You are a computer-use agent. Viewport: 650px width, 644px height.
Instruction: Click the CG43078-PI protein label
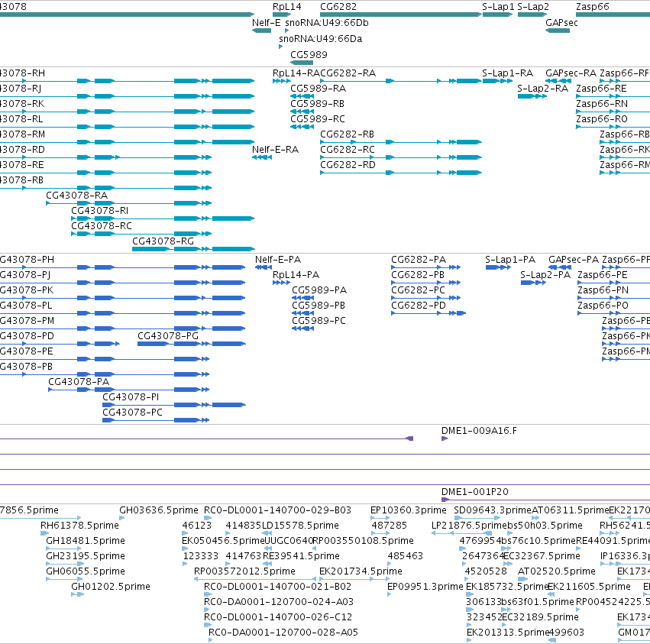tap(131, 397)
